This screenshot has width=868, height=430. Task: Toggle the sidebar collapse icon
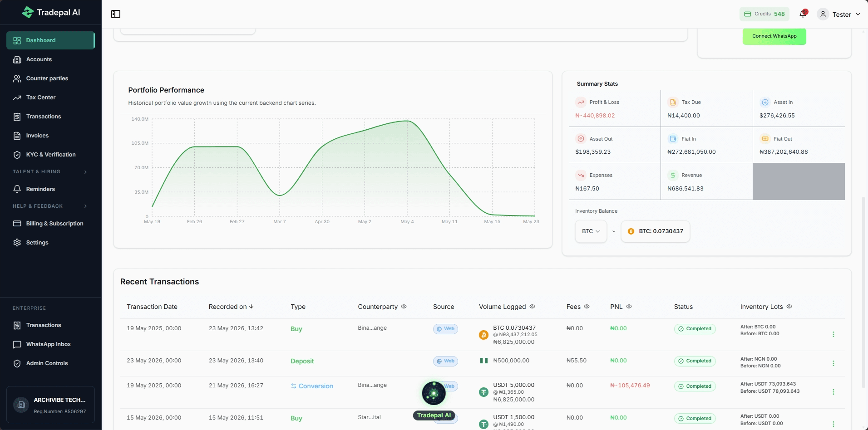pos(116,14)
